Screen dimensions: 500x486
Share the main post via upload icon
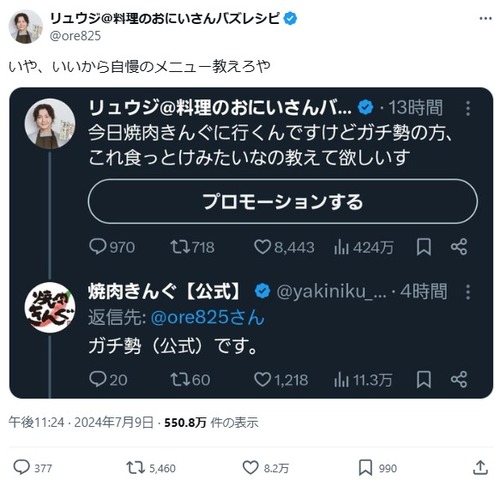point(480,467)
